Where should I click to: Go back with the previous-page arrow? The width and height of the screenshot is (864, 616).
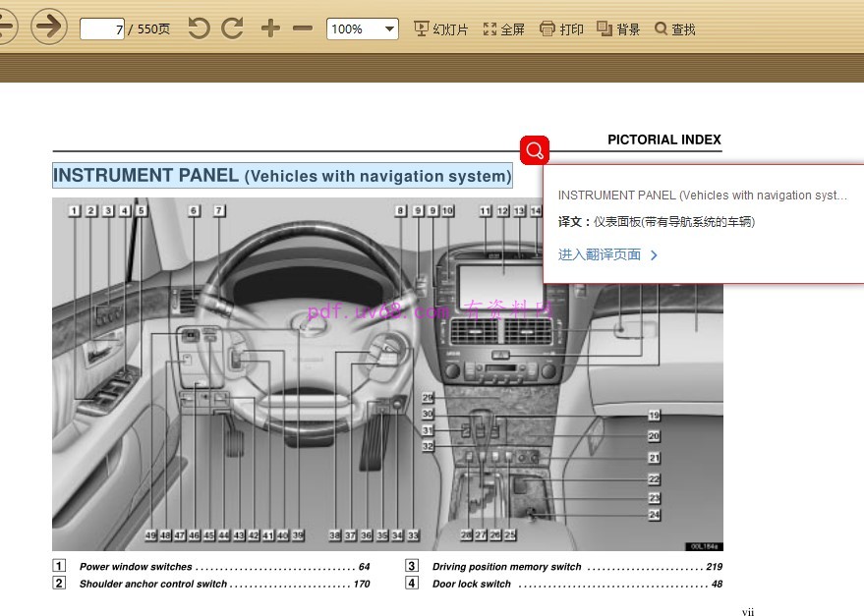[7, 28]
